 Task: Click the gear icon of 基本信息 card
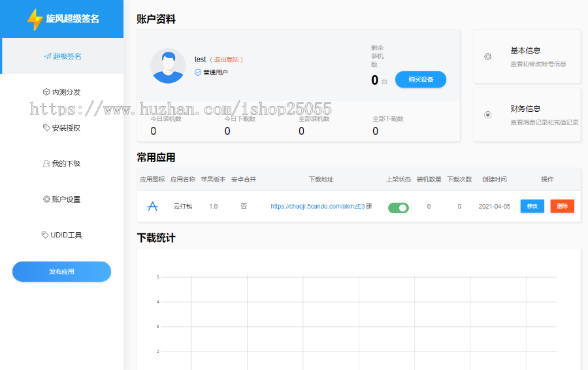[x=487, y=57]
